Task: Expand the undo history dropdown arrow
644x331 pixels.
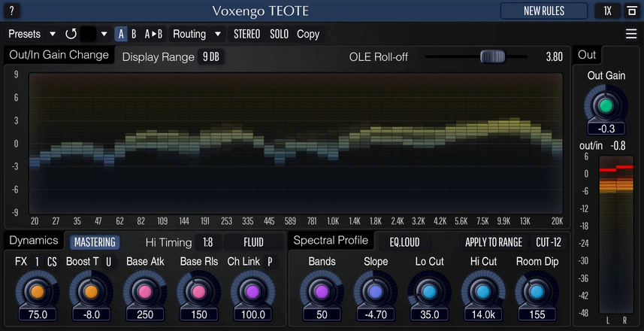Action: (104, 34)
